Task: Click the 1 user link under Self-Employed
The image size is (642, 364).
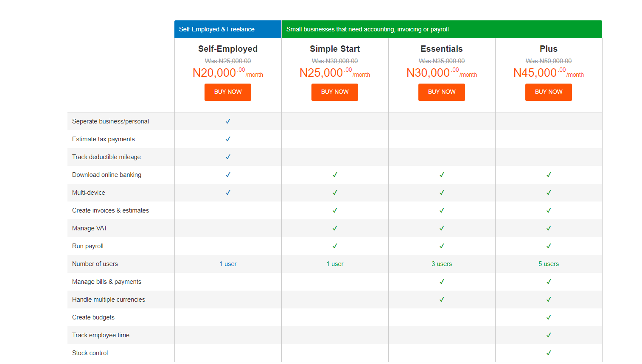Action: [228, 263]
